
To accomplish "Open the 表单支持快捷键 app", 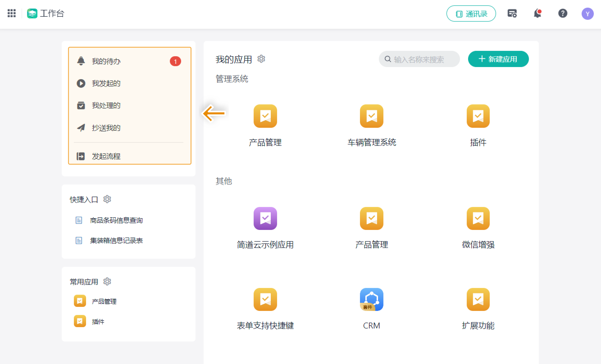I will (265, 309).
